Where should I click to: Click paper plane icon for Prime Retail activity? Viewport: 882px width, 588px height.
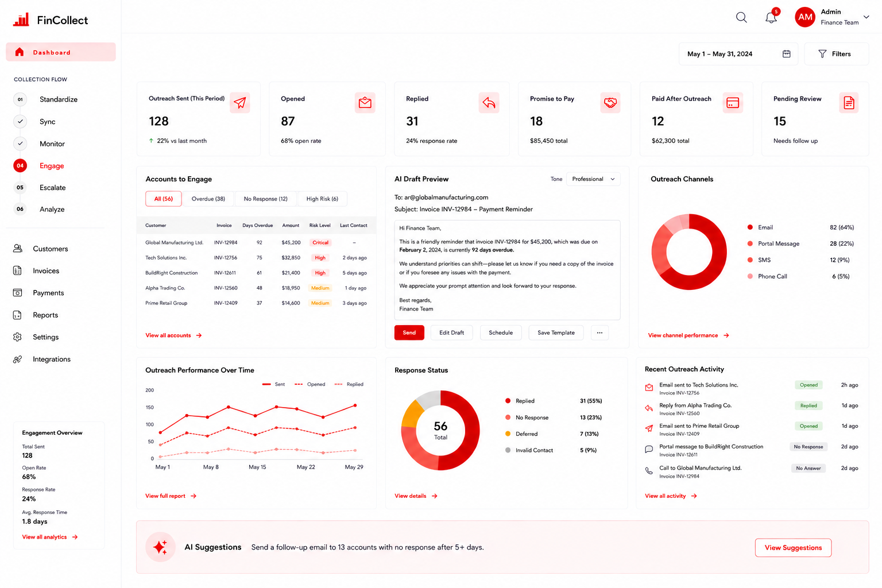pos(649,428)
